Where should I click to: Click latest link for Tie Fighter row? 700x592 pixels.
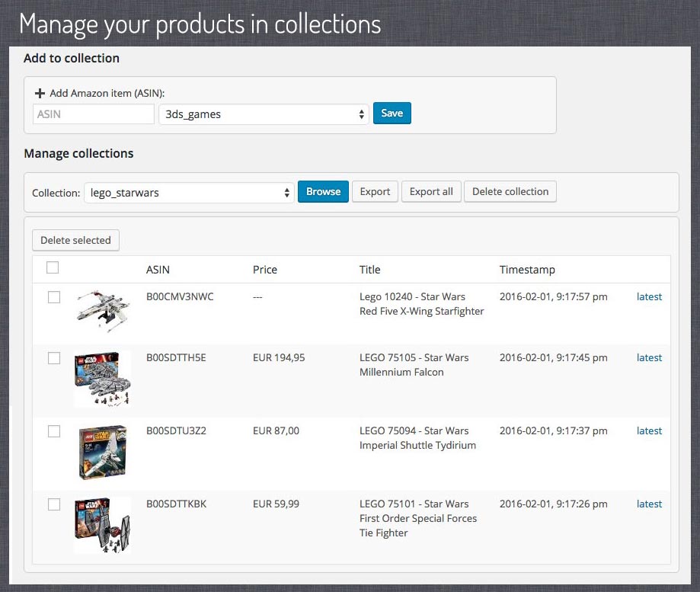(649, 504)
